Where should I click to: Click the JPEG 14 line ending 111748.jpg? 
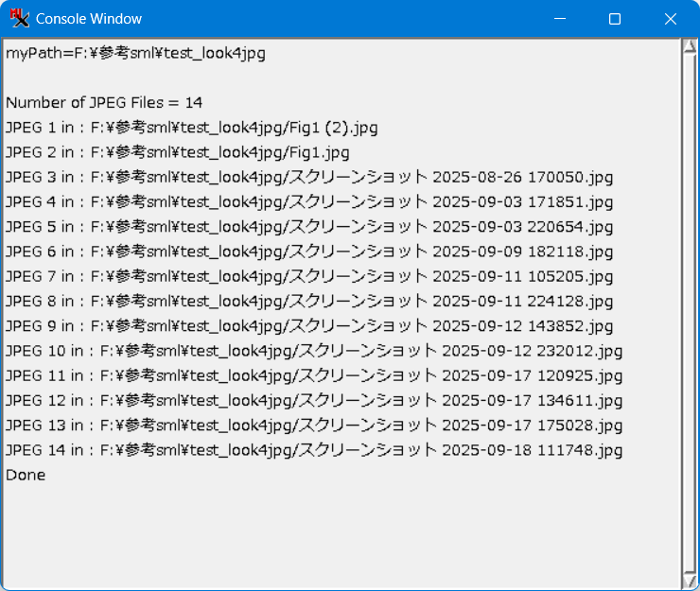point(314,450)
